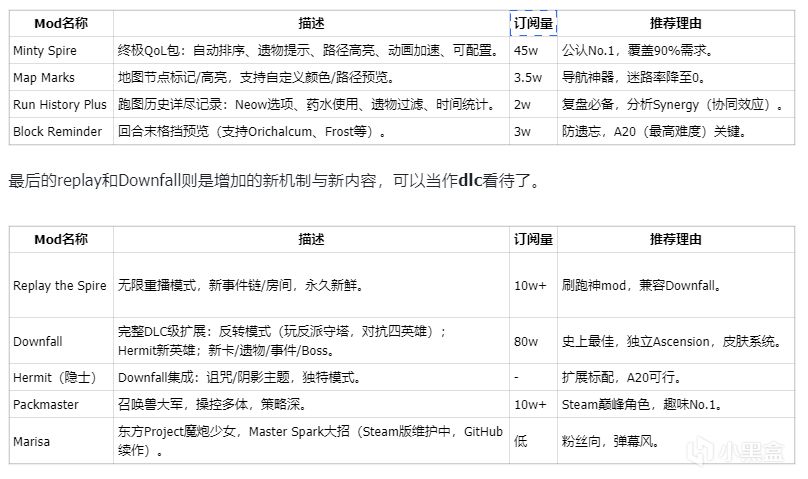
Task: Select the 'Map Marks' cell
Action: click(x=61, y=77)
